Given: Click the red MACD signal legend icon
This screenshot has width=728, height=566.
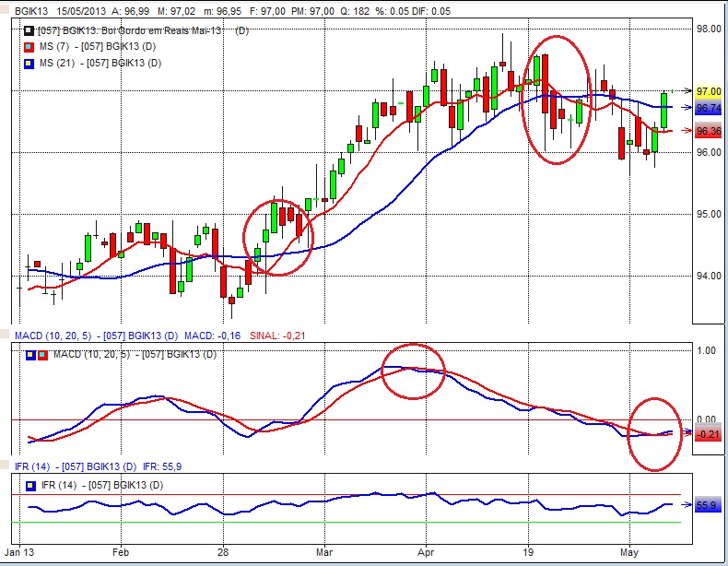Looking at the screenshot, I should 42,354.
